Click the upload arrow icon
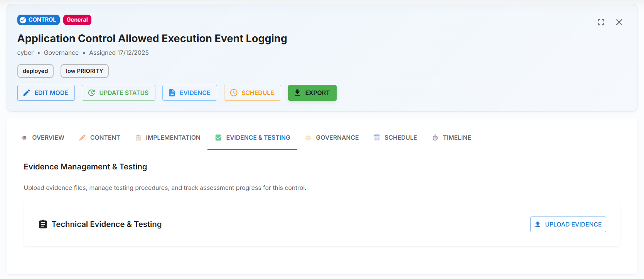The width and height of the screenshot is (644, 279). pos(538,224)
